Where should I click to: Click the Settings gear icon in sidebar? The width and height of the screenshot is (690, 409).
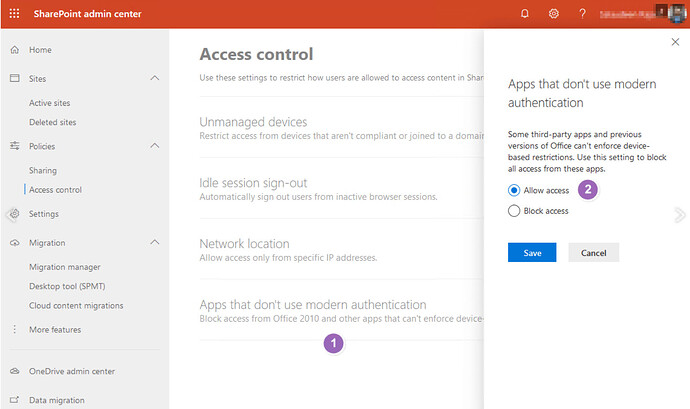tap(15, 214)
